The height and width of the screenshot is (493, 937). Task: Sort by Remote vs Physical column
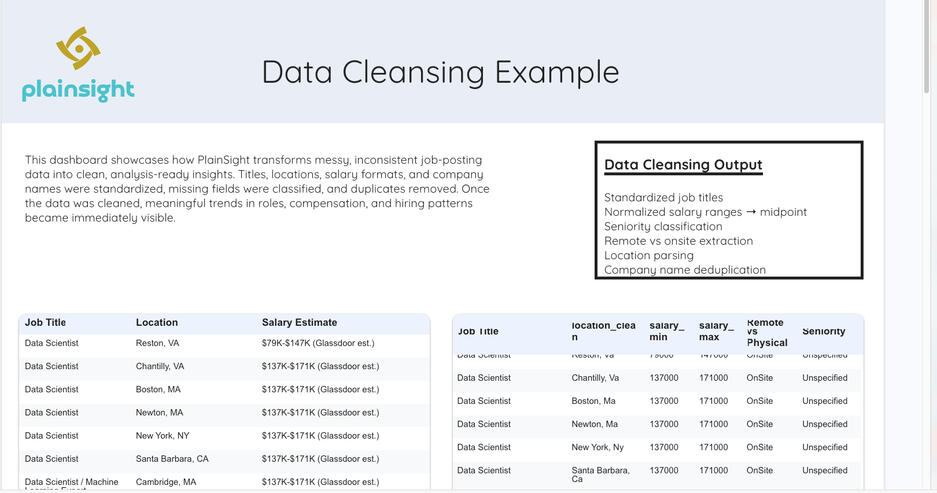tap(767, 333)
